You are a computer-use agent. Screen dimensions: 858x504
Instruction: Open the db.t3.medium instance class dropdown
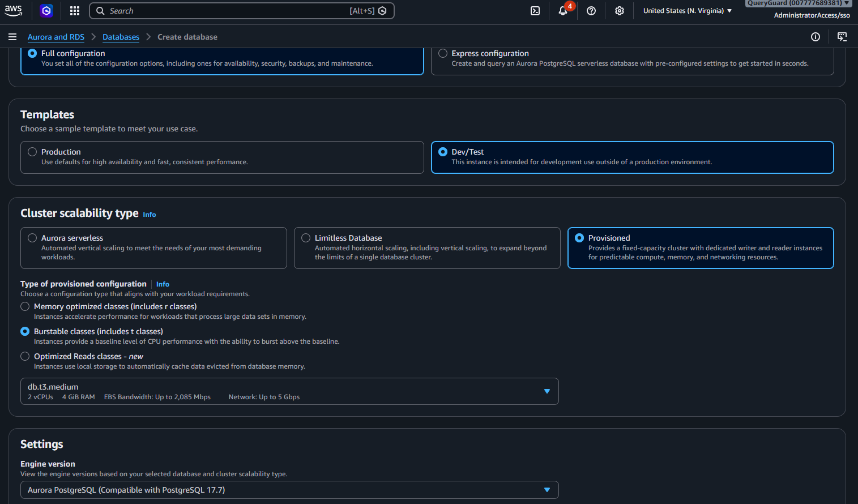(289, 391)
